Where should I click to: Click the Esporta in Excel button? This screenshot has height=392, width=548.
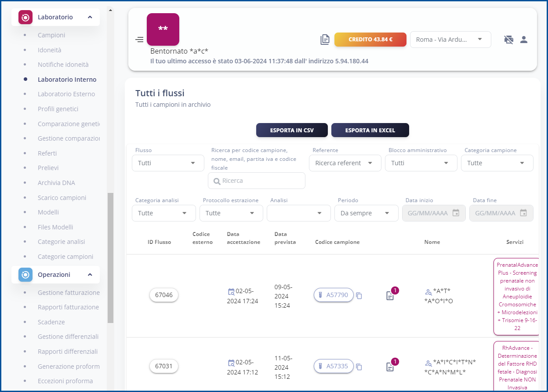370,131
